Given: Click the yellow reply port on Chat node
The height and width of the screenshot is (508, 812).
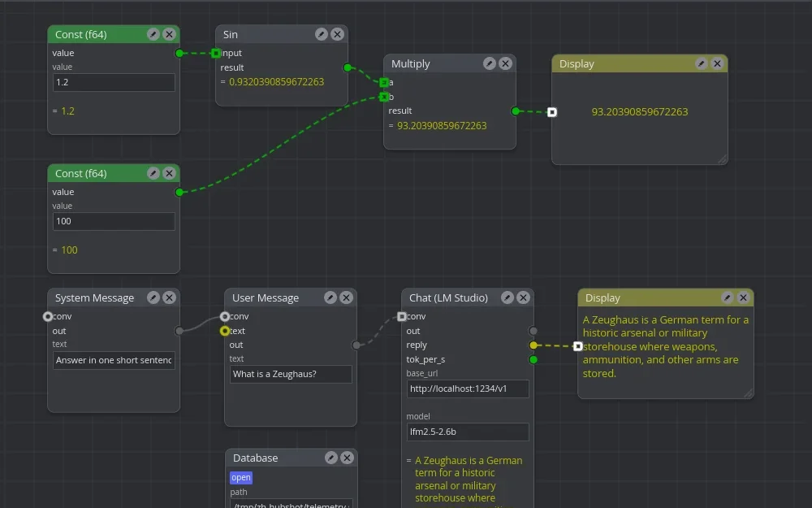Looking at the screenshot, I should pyautogui.click(x=533, y=345).
